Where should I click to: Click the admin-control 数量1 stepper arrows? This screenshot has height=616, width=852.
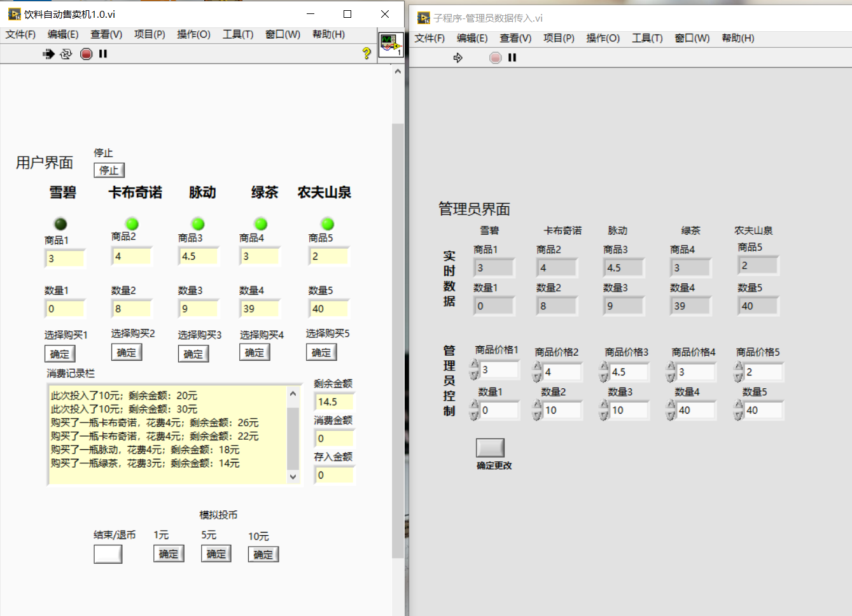coord(474,410)
